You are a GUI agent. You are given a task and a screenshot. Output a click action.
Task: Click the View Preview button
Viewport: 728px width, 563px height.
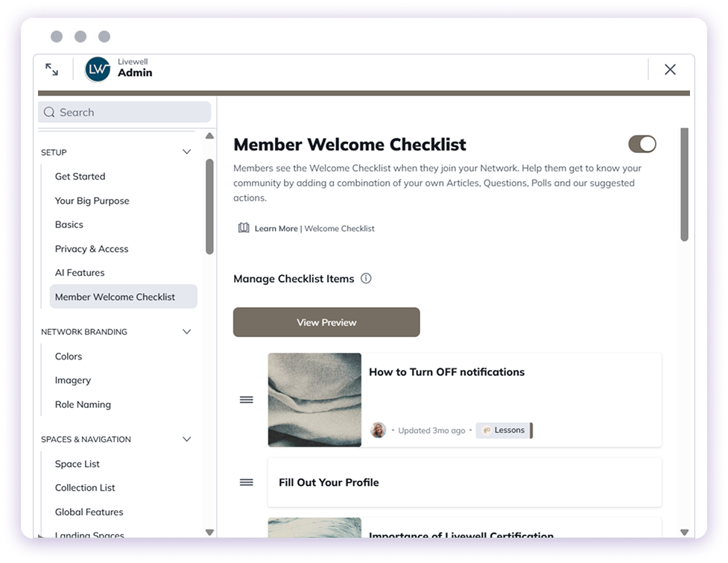point(326,322)
